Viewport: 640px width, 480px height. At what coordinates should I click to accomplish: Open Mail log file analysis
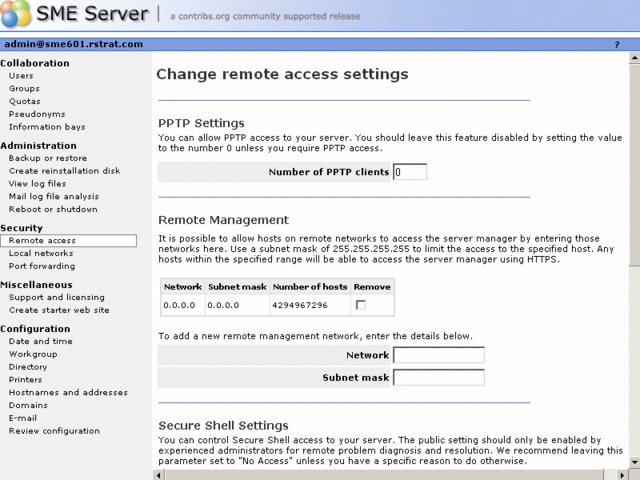54,196
